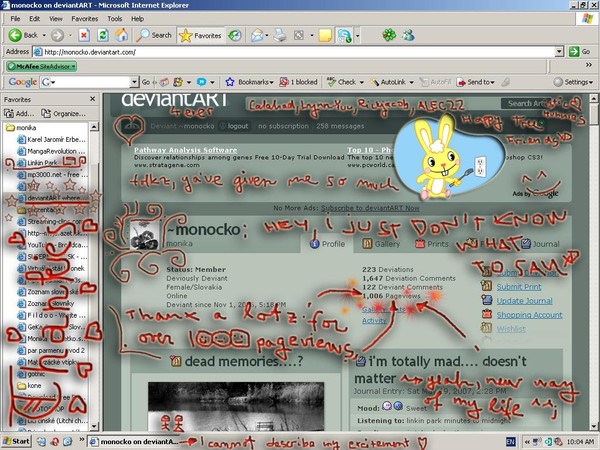Click the page scrollbar down arrow
Image resolution: width=600 pixels, height=450 pixels.
click(593, 426)
